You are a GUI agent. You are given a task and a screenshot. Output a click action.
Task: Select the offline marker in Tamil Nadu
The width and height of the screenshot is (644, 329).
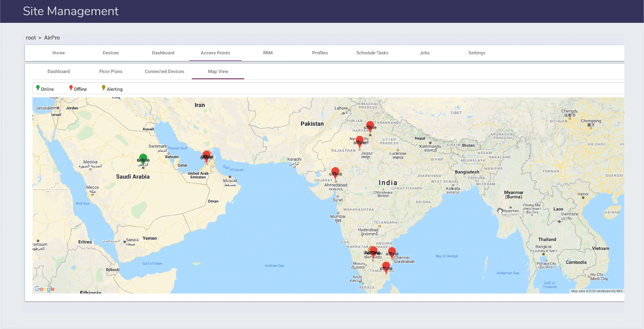coord(386,267)
